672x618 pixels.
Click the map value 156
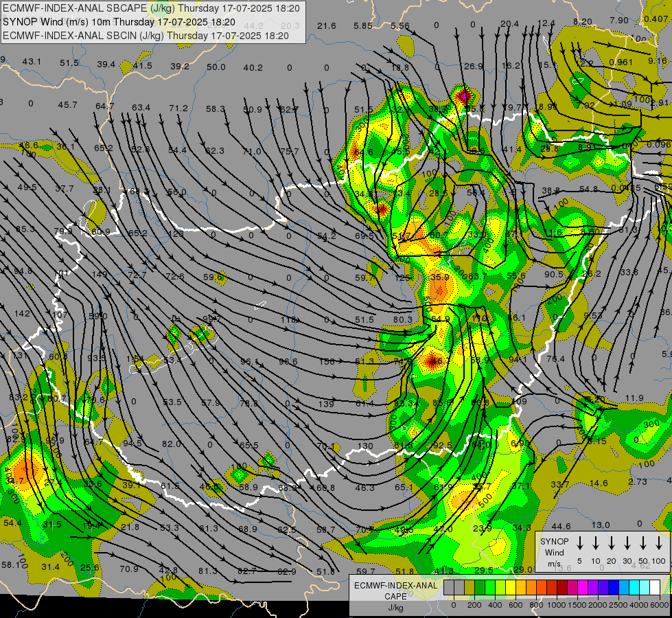pos(327,362)
